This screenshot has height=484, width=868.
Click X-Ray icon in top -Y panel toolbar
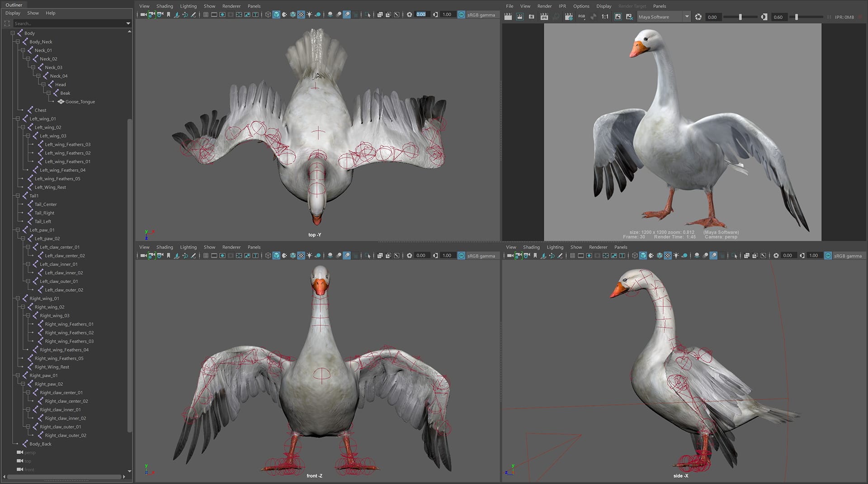click(380, 14)
